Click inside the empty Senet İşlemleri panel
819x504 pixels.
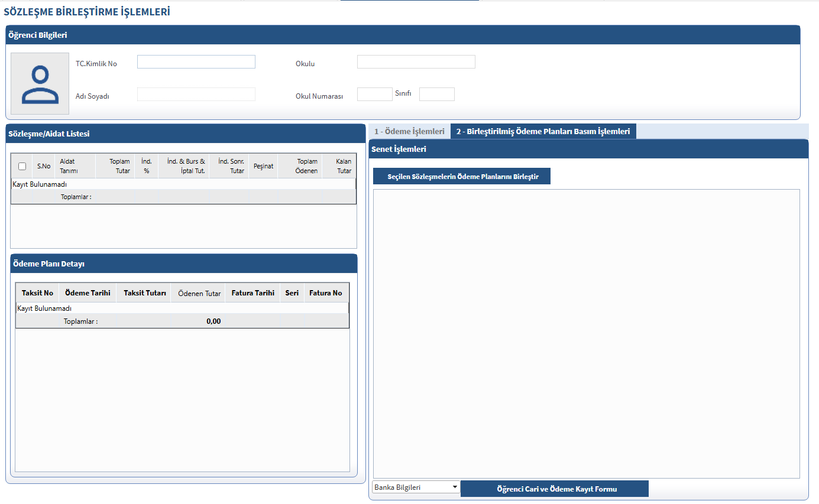(586, 333)
